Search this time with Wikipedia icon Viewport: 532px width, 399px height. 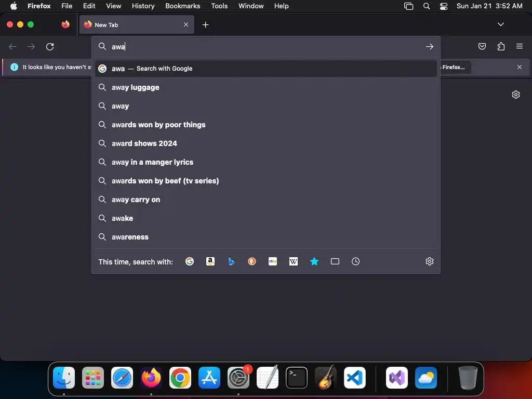tap(294, 261)
